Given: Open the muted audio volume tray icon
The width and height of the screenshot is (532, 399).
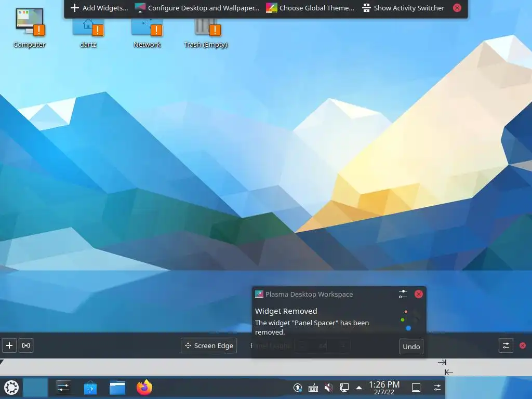Looking at the screenshot, I should (328, 388).
